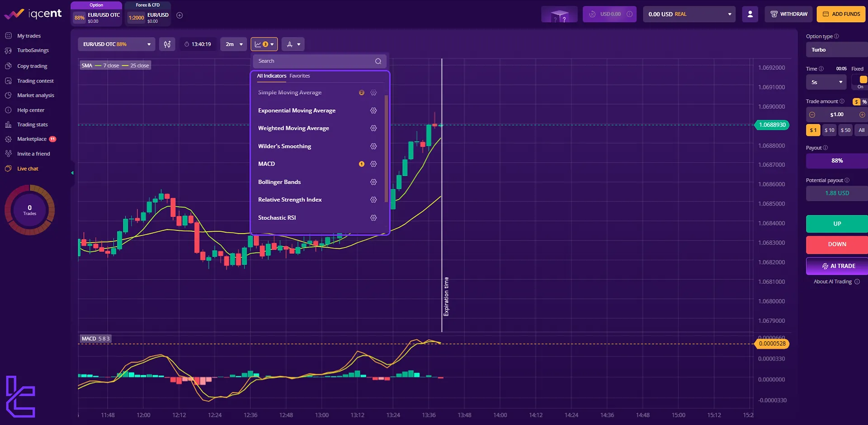Open the About AI Trading link
The image size is (868, 425).
832,282
